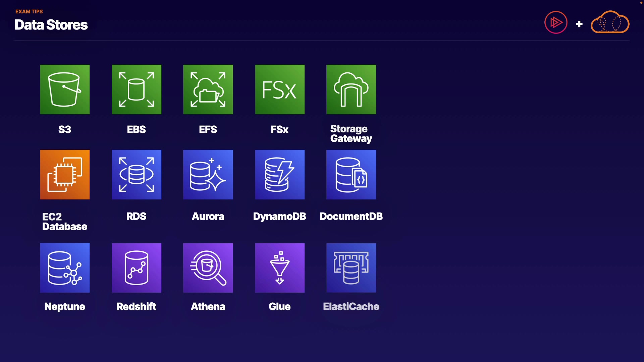Select the DocumentDB icon

(x=351, y=175)
